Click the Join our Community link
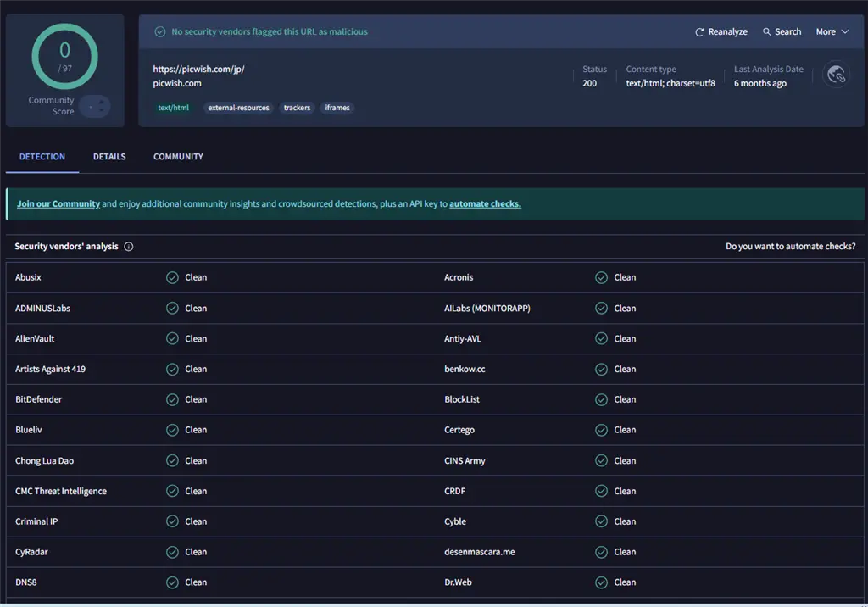This screenshot has height=607, width=868. [x=58, y=204]
